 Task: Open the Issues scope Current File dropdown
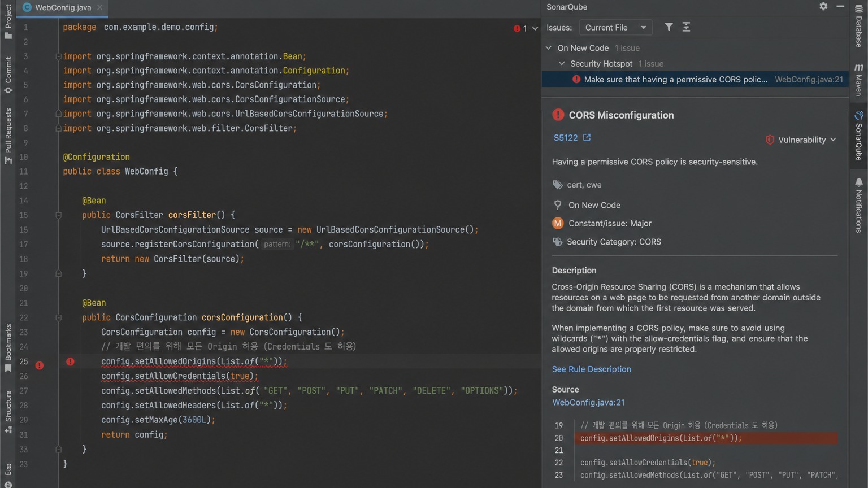click(x=615, y=27)
